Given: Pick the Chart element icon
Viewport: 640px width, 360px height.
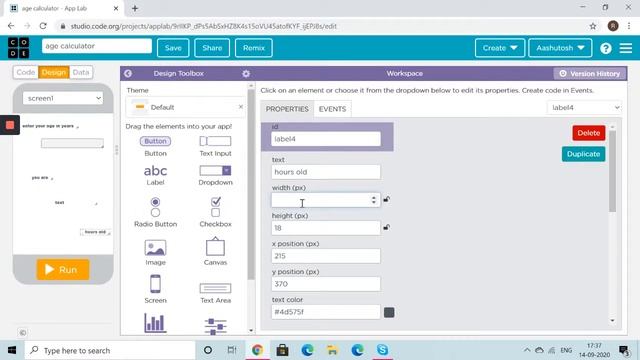Looking at the screenshot, I should coord(155,322).
